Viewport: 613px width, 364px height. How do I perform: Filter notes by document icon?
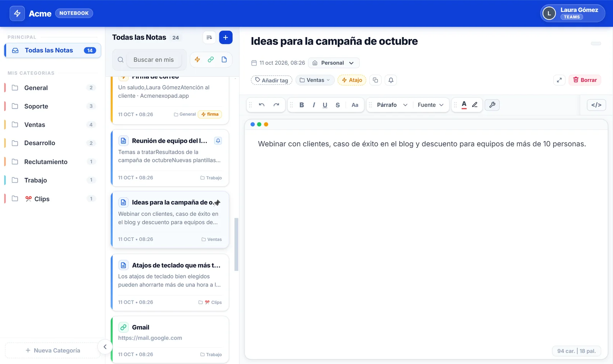tap(224, 59)
